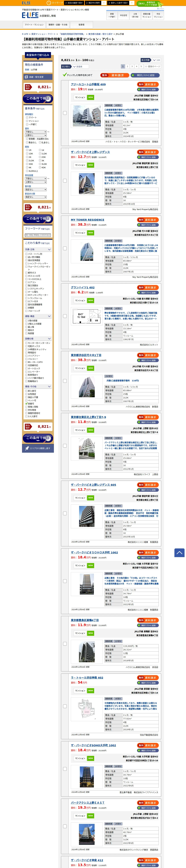Add グランハイツ1 402 to 検討リスト
The width and height of the screenshot is (186, 868).
point(148,293)
